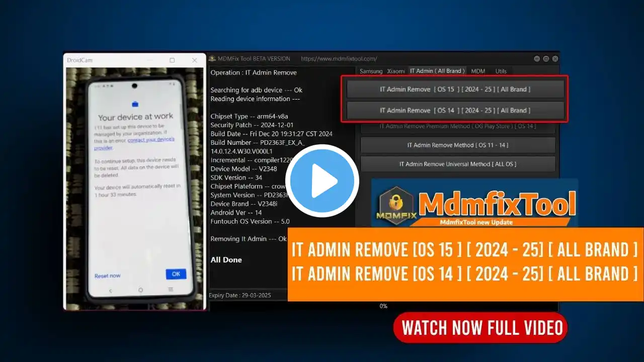This screenshot has height=362, width=644.
Task: Tap the phone's back navigation arrow
Action: pyautogui.click(x=111, y=291)
